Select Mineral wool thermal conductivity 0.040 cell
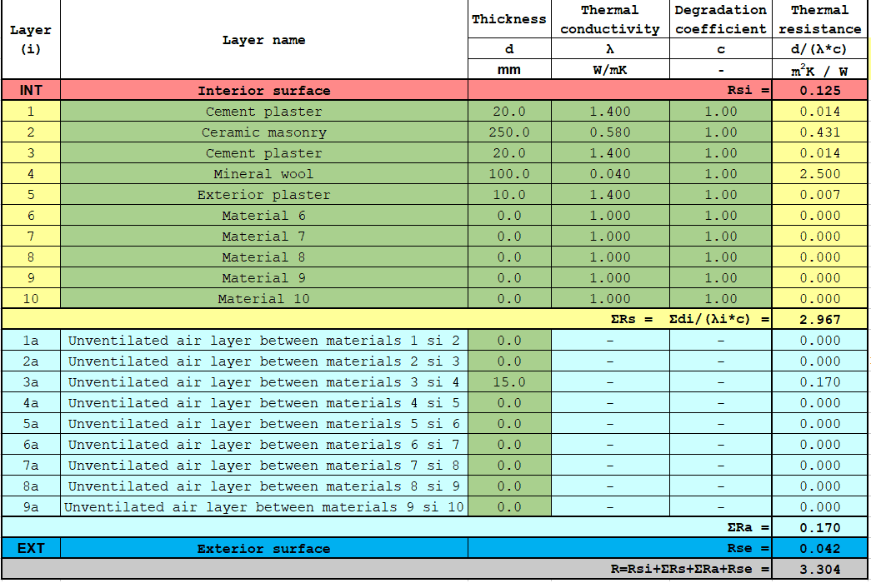The height and width of the screenshot is (588, 871). (x=610, y=174)
